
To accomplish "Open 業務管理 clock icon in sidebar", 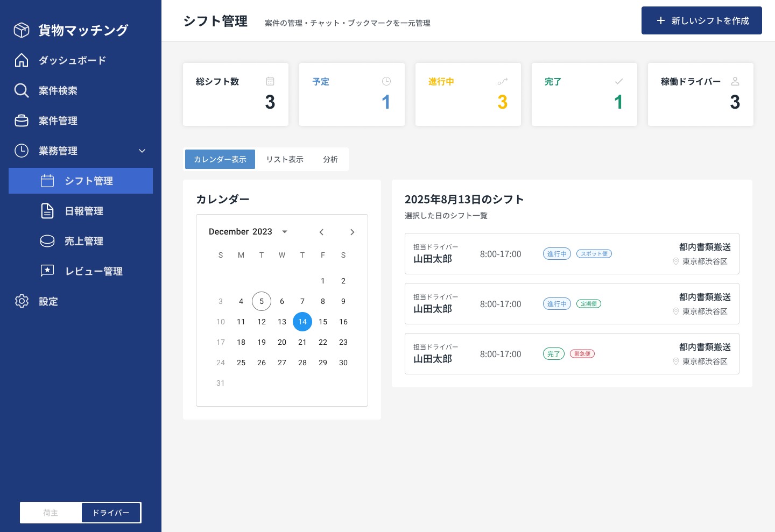I will click(22, 151).
